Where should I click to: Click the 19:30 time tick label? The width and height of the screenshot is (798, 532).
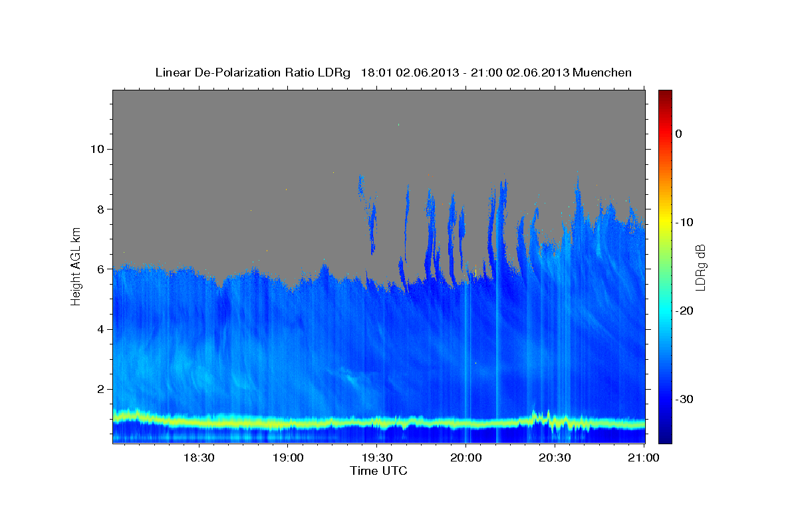(x=376, y=458)
